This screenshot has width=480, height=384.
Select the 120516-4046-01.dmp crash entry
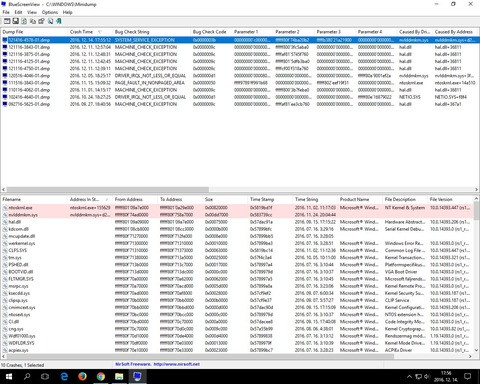(x=29, y=76)
